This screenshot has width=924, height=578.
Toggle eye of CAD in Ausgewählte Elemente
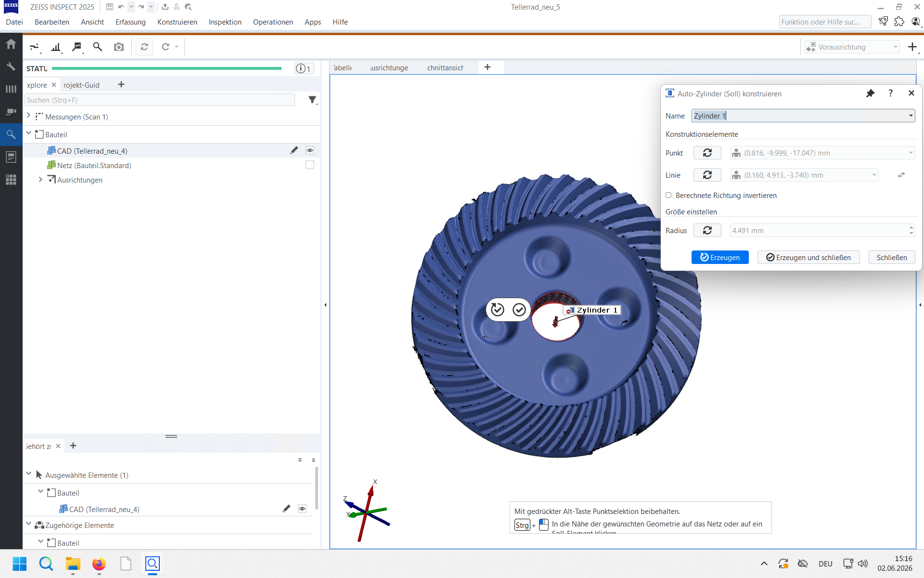302,509
